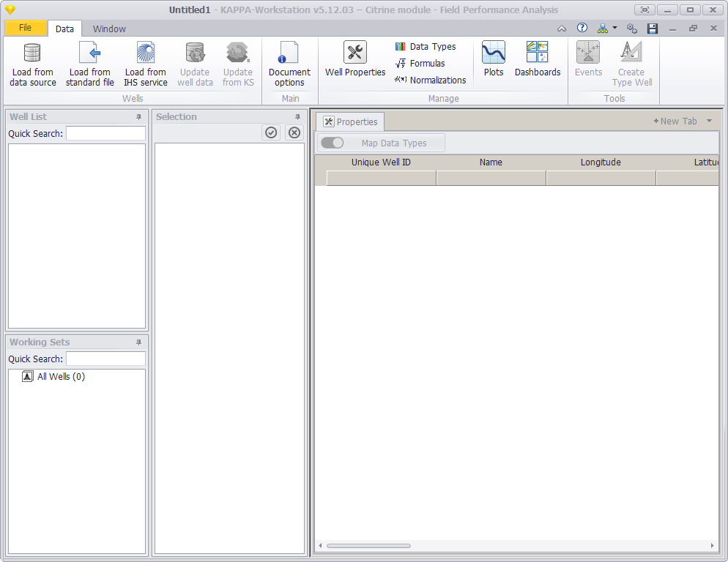728x562 pixels.
Task: Click the KAPPA diamond app icon
Action: [10, 10]
